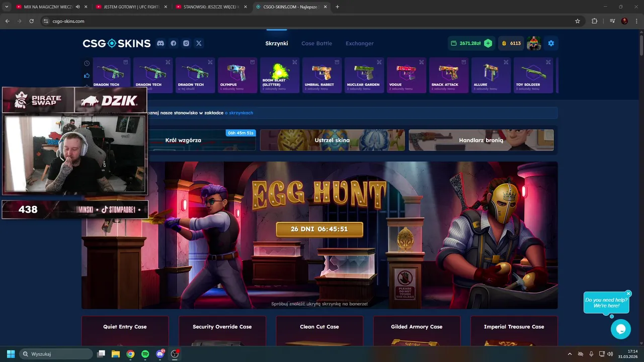This screenshot has height=362, width=644.
Task: Open the Ustrzel skina banner
Action: (332, 140)
